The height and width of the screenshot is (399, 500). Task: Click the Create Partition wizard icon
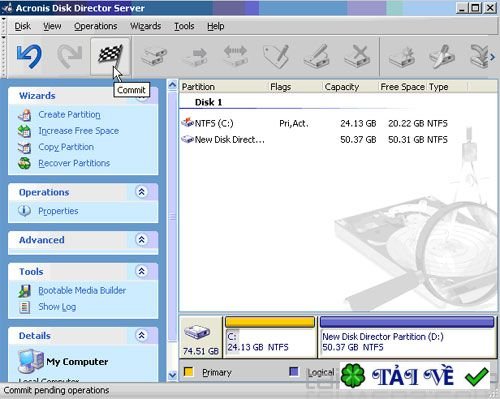click(x=25, y=115)
